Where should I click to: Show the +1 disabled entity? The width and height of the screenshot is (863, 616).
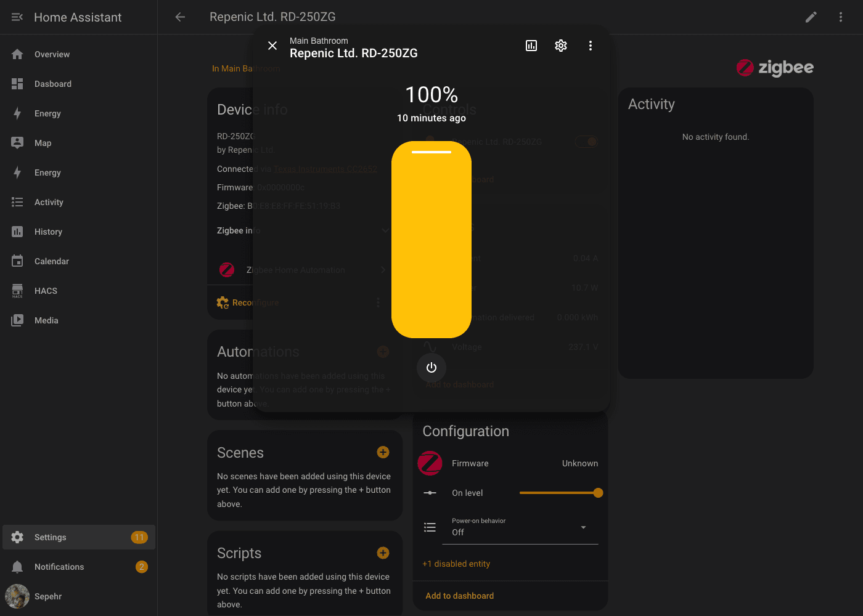(x=456, y=564)
